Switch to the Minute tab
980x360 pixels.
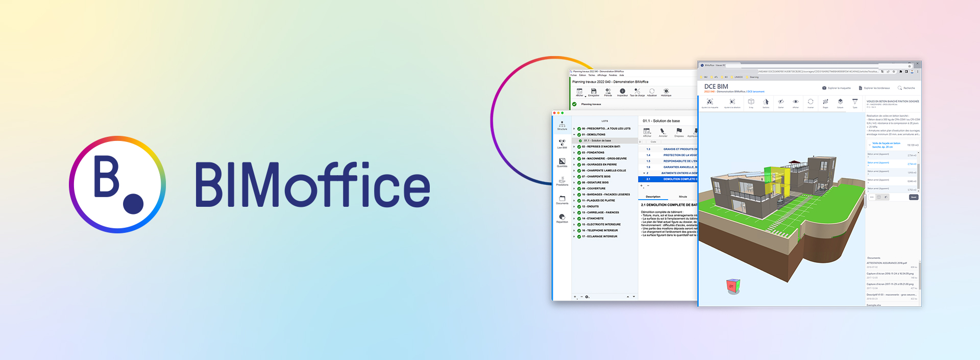coord(683,197)
